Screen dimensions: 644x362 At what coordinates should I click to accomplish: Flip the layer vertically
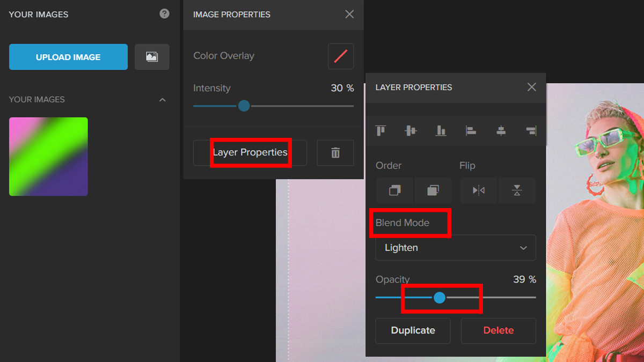[517, 190]
